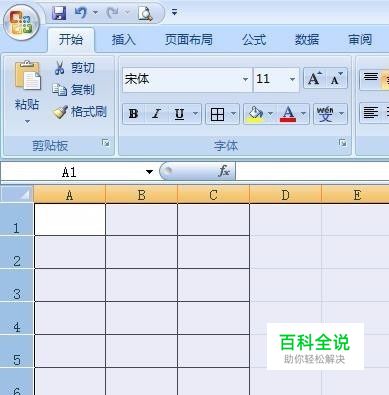Click the top align icon

click(x=371, y=78)
